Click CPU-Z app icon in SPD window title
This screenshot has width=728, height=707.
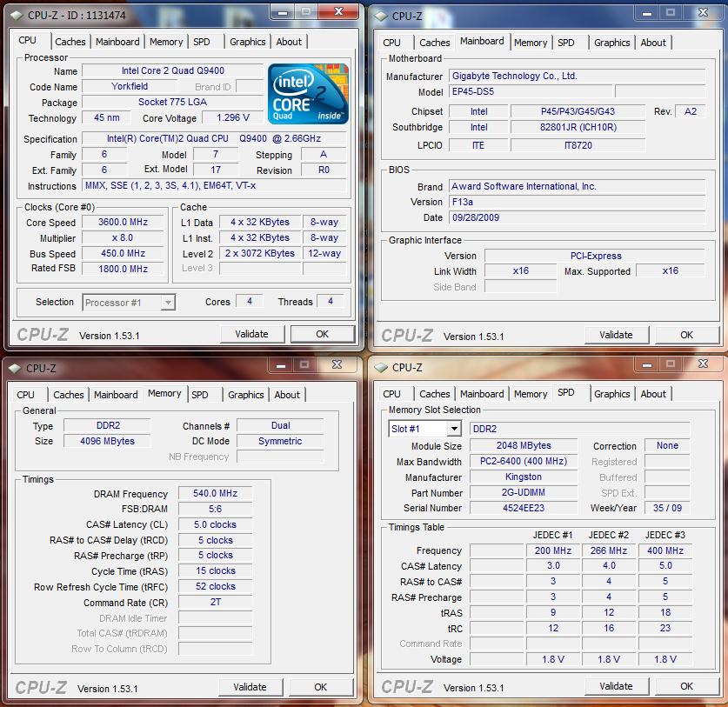[382, 368]
